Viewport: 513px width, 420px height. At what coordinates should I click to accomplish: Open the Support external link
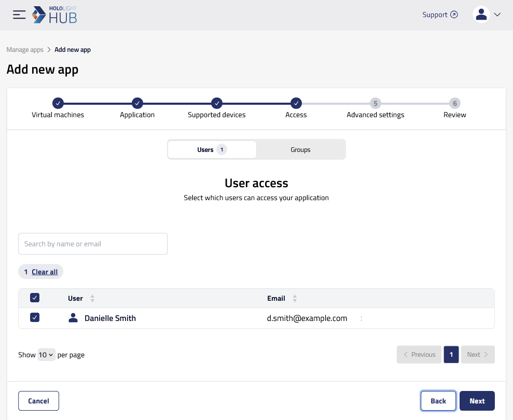click(440, 15)
